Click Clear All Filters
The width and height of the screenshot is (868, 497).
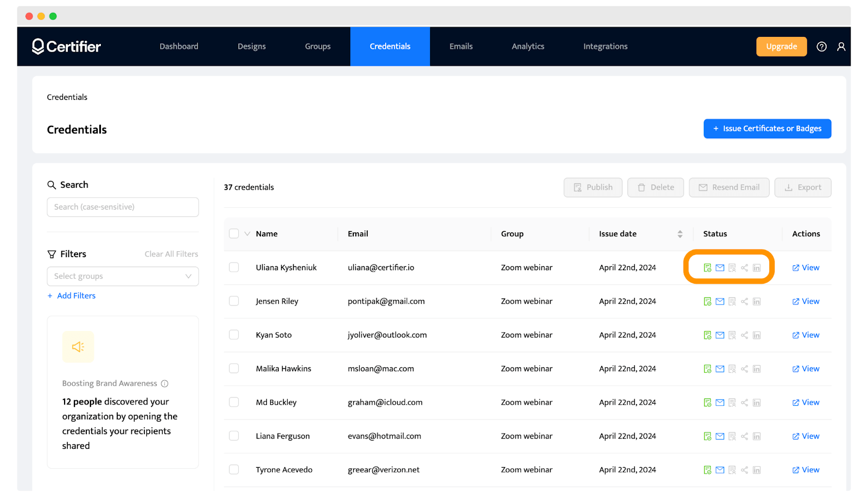(x=171, y=254)
